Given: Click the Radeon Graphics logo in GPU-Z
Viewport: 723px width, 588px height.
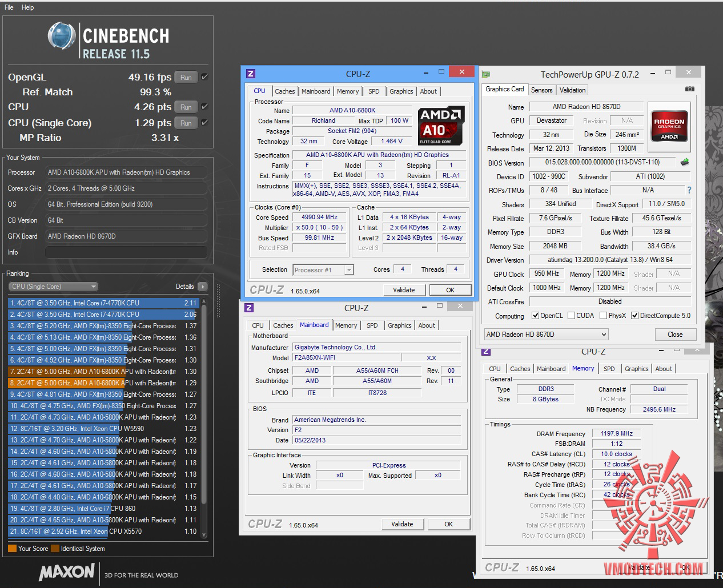Looking at the screenshot, I should [669, 126].
